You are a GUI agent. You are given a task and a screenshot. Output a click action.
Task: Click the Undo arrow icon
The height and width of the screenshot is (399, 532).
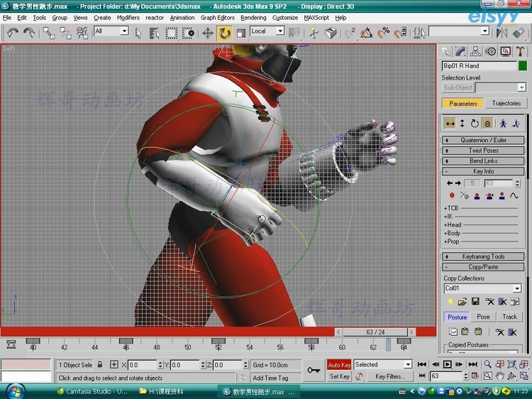pyautogui.click(x=13, y=33)
